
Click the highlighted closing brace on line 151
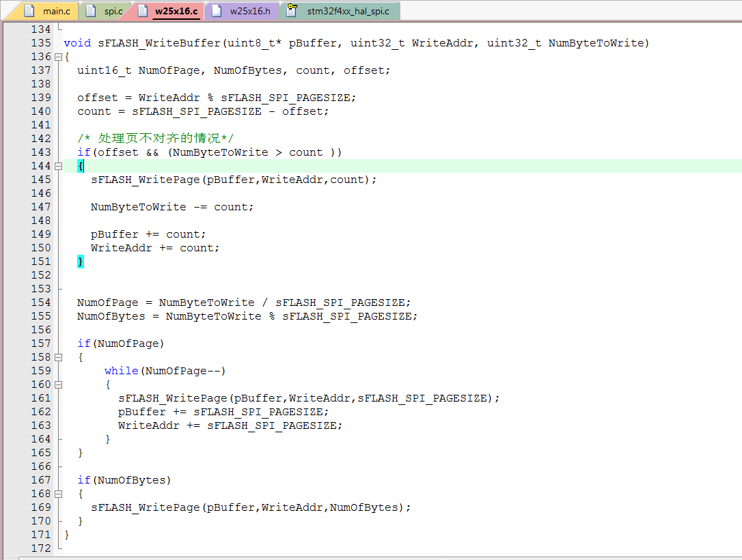[x=81, y=262]
